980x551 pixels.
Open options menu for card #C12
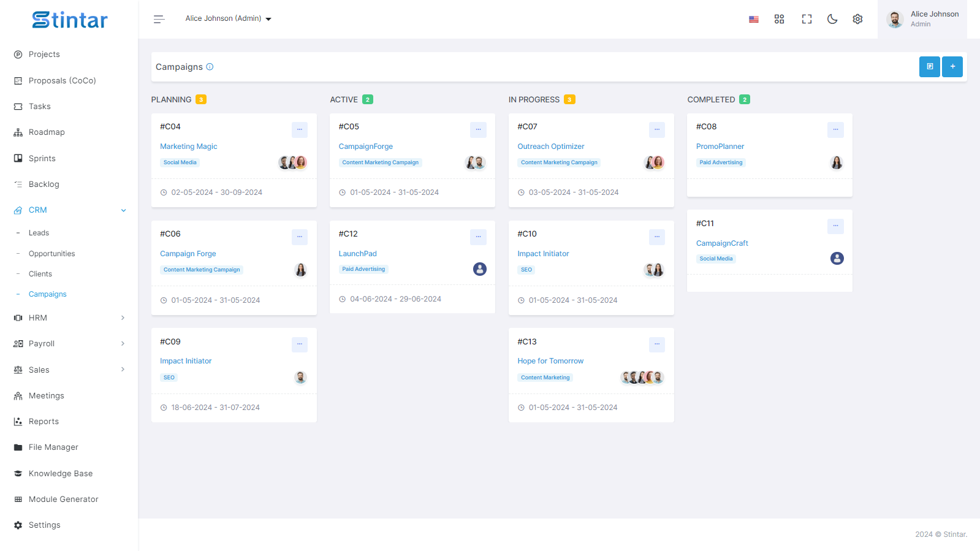click(478, 237)
